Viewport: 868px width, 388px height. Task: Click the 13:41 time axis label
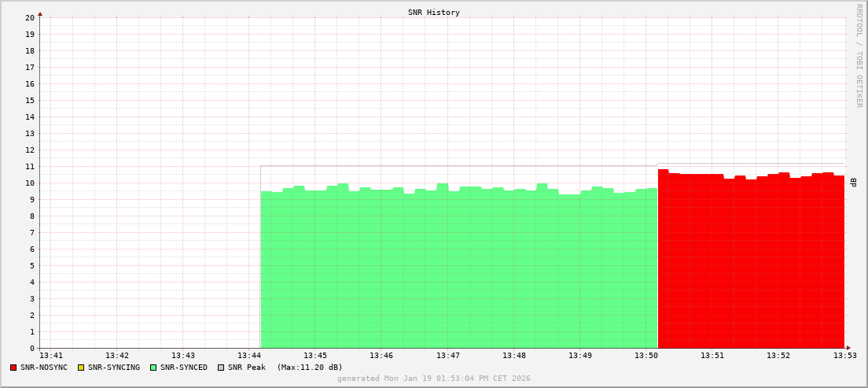click(50, 356)
